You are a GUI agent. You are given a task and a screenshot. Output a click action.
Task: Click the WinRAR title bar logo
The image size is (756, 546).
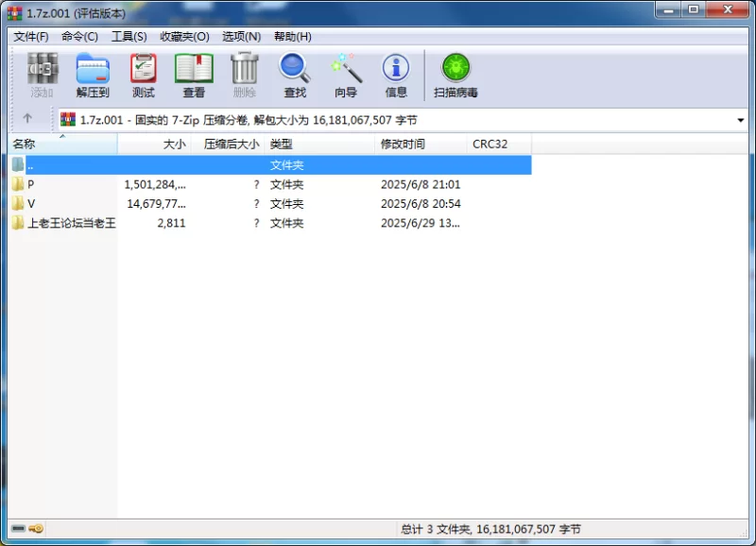tap(15, 13)
